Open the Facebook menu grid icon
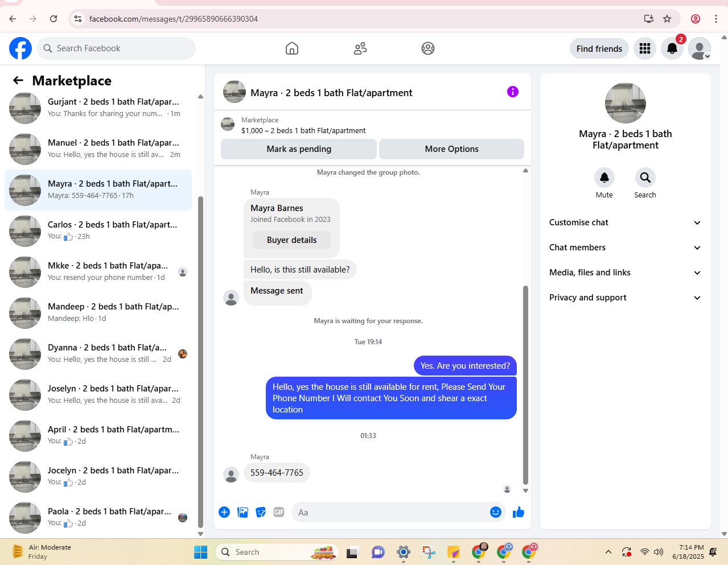 pos(645,49)
